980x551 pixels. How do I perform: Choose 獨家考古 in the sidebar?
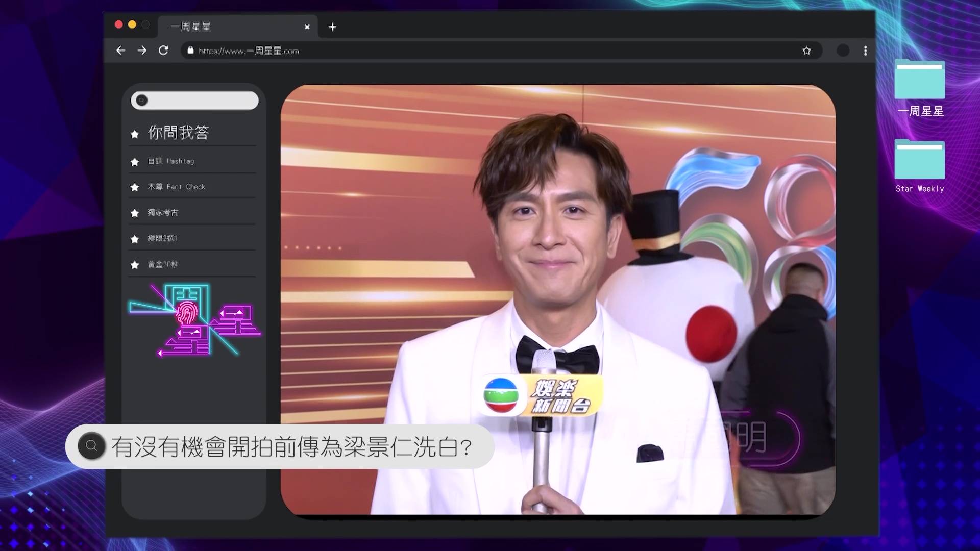coord(163,213)
